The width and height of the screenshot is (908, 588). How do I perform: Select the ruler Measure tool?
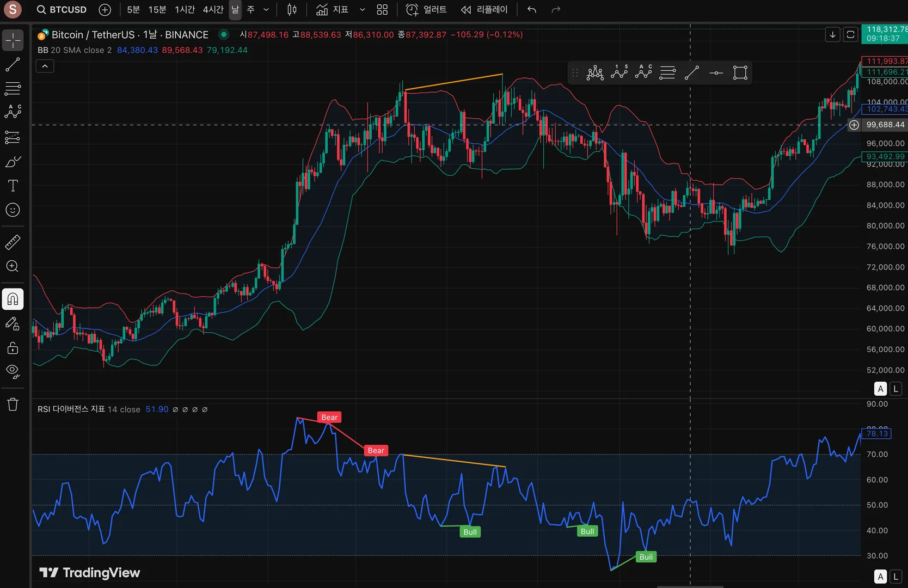pyautogui.click(x=13, y=242)
